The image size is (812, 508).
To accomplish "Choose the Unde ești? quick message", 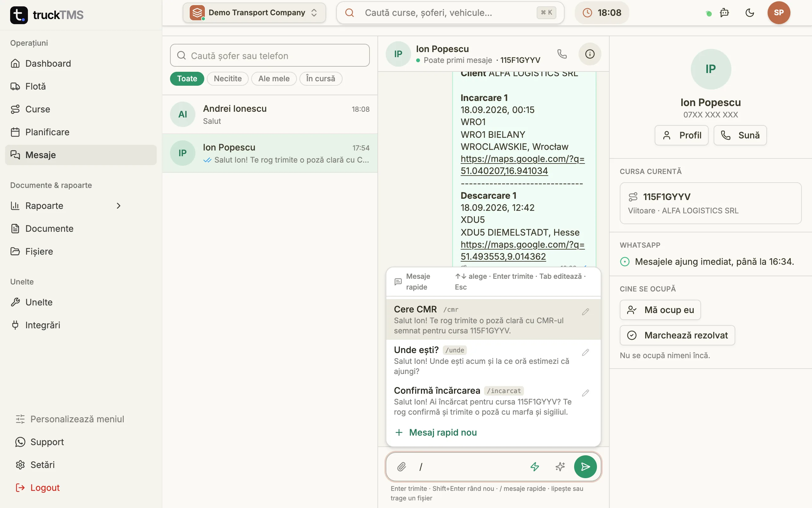I will click(x=493, y=360).
